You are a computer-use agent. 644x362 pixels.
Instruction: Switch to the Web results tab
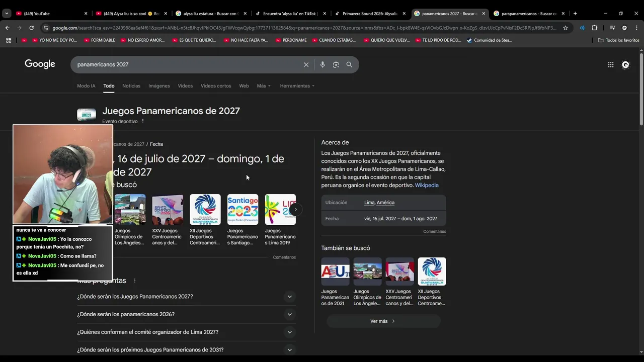pos(244,86)
